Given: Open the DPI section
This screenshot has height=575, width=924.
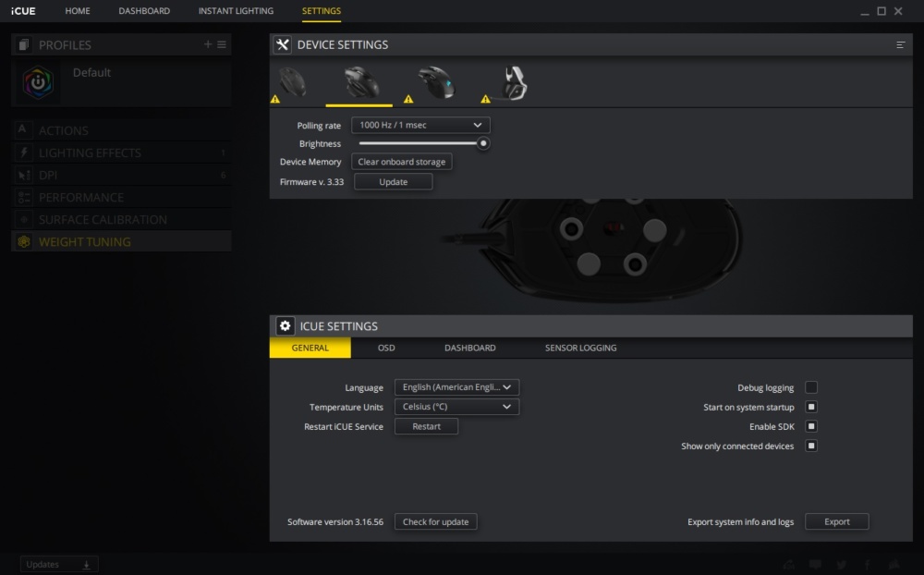Looking at the screenshot, I should point(121,175).
